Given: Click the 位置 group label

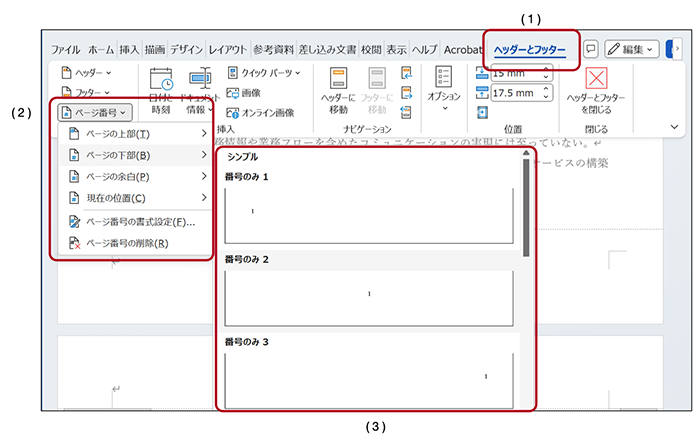Looking at the screenshot, I should click(513, 129).
